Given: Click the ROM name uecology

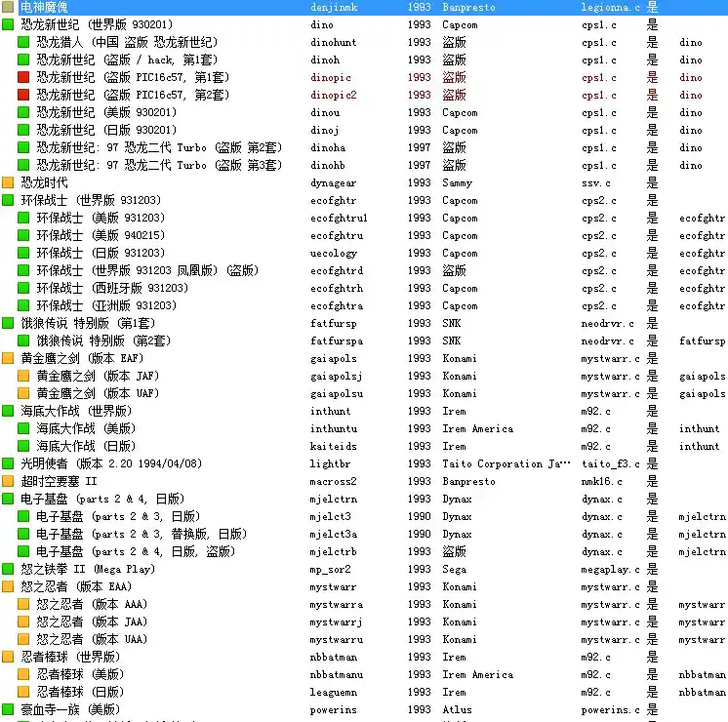Looking at the screenshot, I should point(334,253).
